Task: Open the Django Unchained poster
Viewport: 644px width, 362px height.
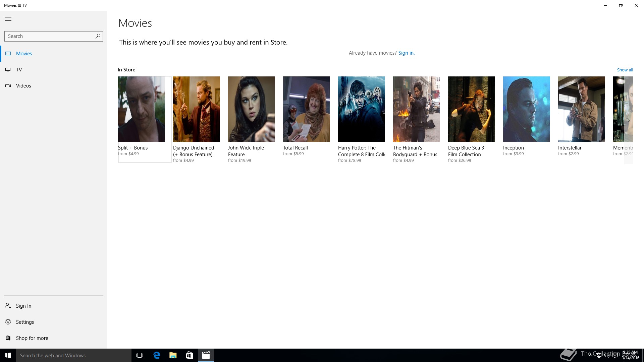Action: coord(197,109)
